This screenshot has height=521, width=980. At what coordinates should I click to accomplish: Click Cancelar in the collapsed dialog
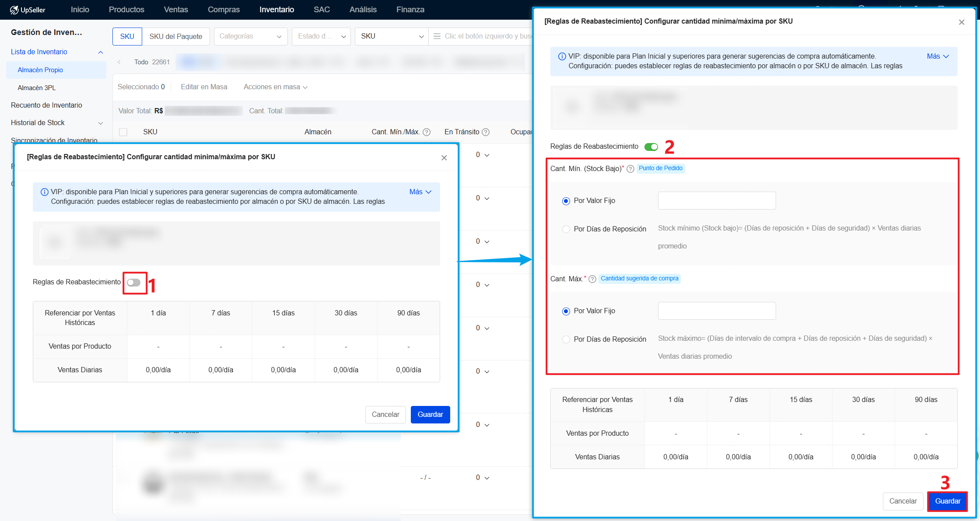pyautogui.click(x=385, y=415)
